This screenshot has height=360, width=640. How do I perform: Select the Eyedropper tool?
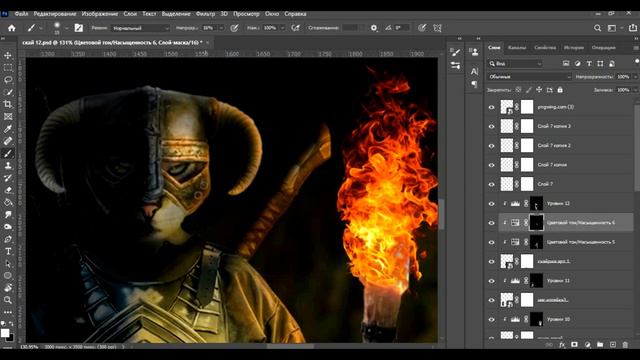(x=8, y=129)
